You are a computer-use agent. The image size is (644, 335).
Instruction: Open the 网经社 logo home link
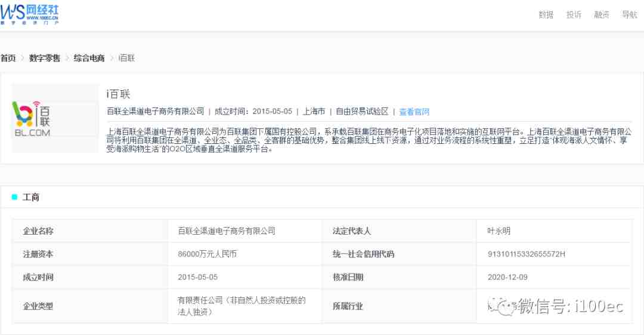pos(30,14)
